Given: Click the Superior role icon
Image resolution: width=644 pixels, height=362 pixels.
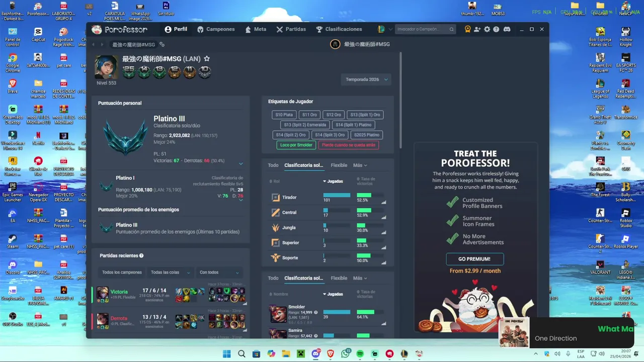Looking at the screenshot, I should (275, 242).
